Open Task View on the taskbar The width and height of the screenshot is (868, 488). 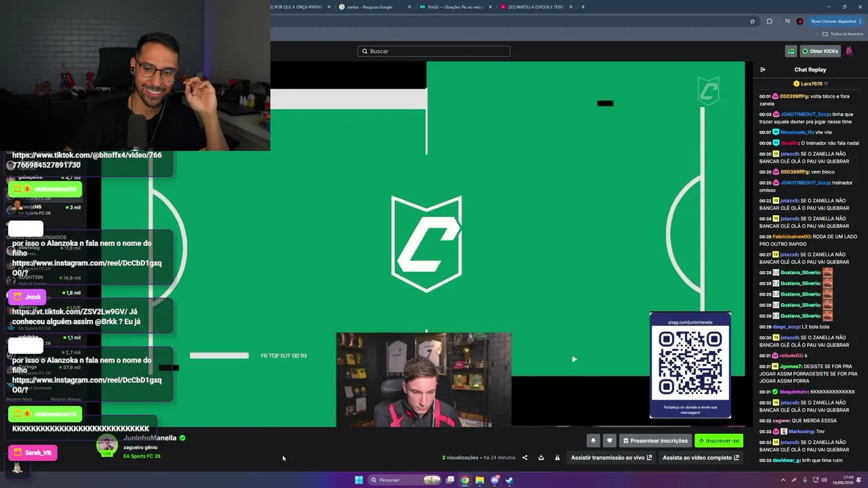pyautogui.click(x=450, y=480)
